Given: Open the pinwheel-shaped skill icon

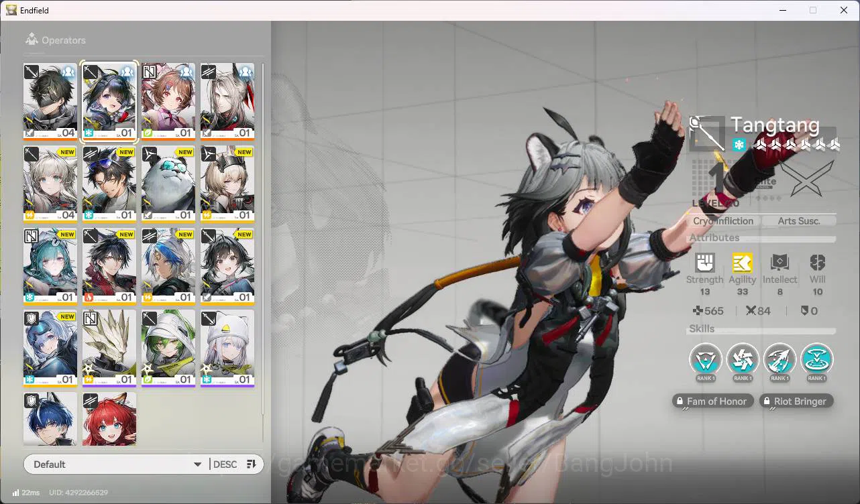Looking at the screenshot, I should 743,360.
